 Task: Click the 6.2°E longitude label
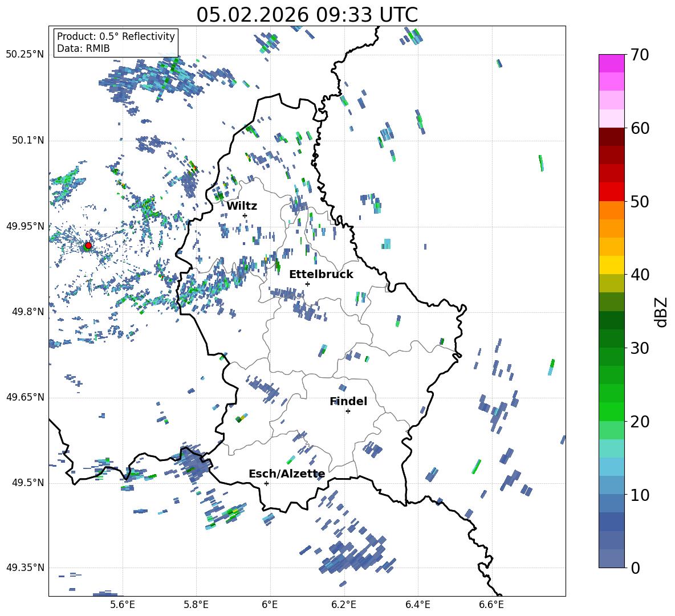(344, 605)
